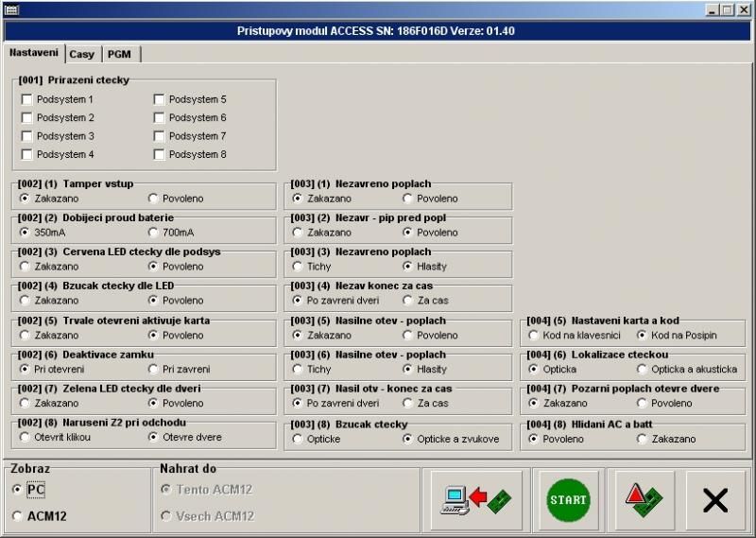Click the PC to module transfer icon
The image size is (756, 538).
pyautogui.click(x=476, y=498)
